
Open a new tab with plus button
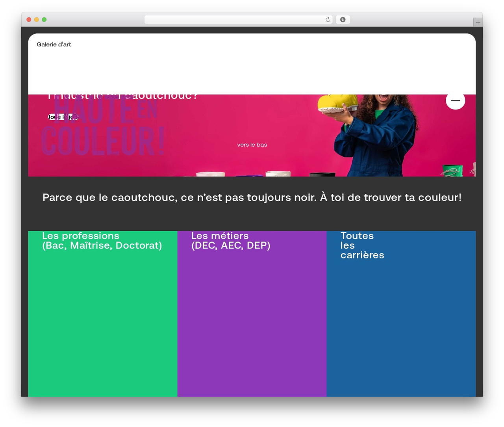478,22
